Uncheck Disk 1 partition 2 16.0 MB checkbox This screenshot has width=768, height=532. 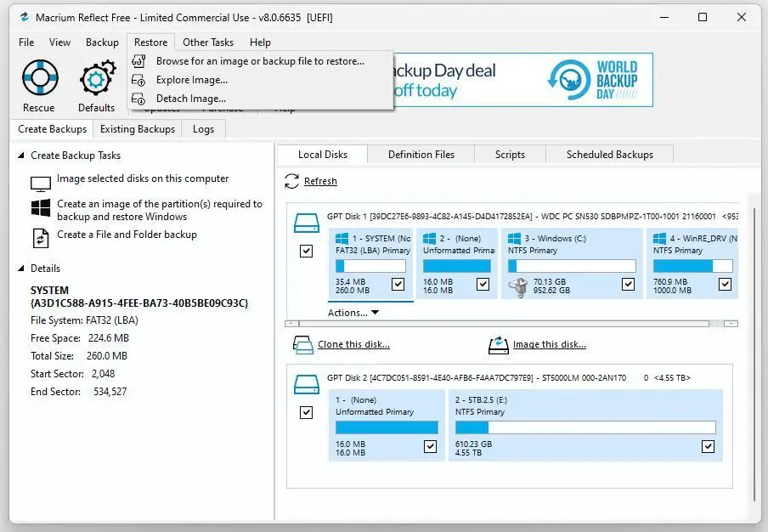coord(483,284)
